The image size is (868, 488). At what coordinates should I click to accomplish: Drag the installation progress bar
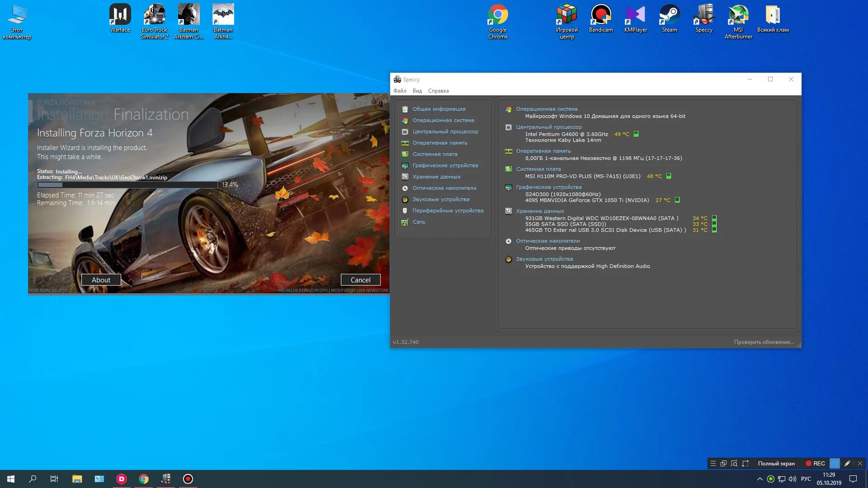point(127,184)
